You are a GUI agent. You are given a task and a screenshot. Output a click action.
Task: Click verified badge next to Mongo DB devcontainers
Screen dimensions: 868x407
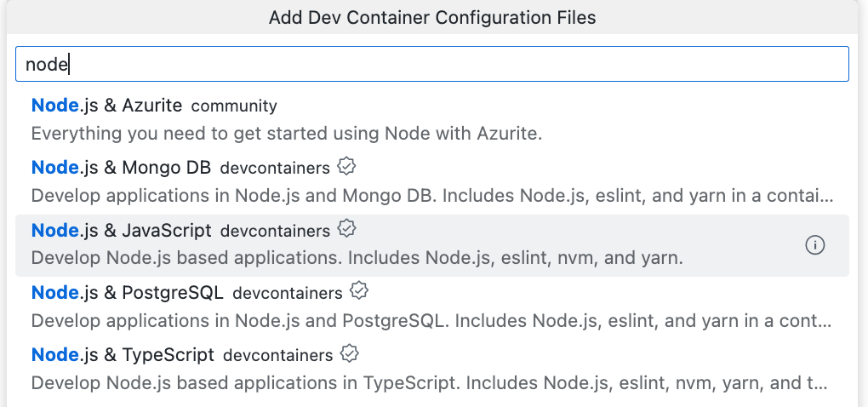tap(345, 165)
